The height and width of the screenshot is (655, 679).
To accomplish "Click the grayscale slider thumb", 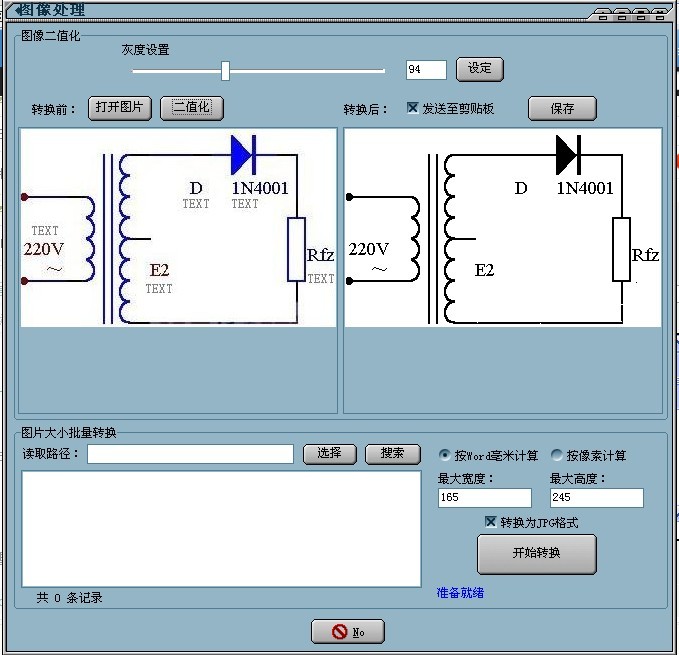I will tap(226, 70).
